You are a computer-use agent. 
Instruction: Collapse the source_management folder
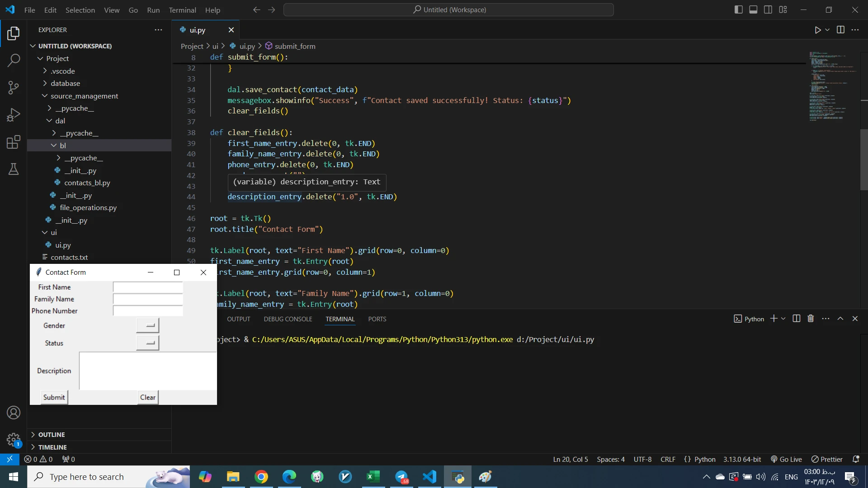pos(84,96)
